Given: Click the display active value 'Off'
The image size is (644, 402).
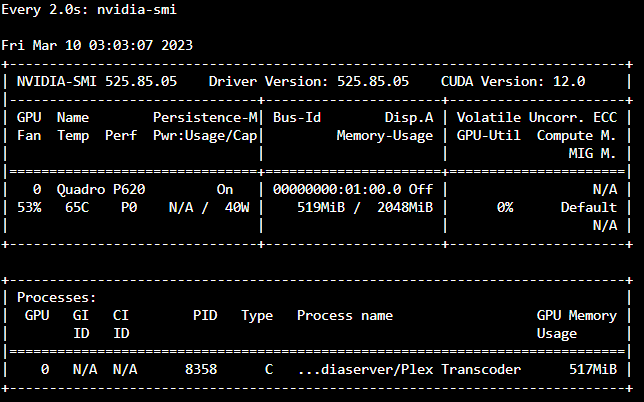Looking at the screenshot, I should click(x=421, y=190).
